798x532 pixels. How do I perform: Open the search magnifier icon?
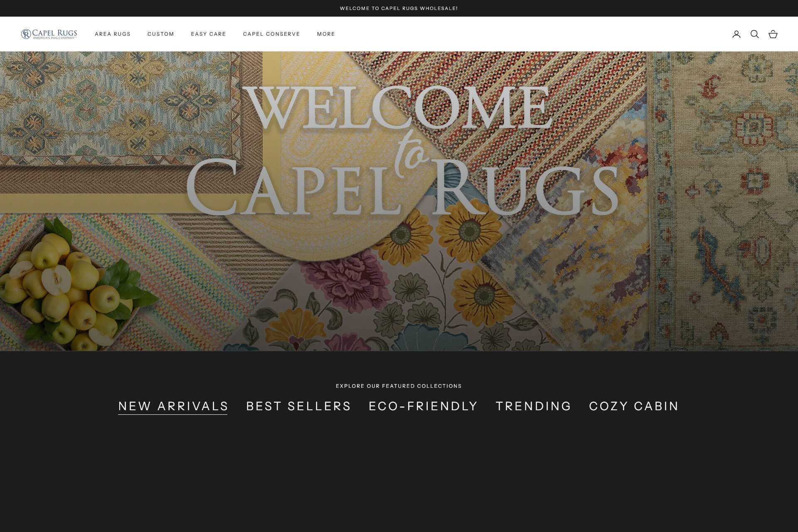tap(754, 34)
